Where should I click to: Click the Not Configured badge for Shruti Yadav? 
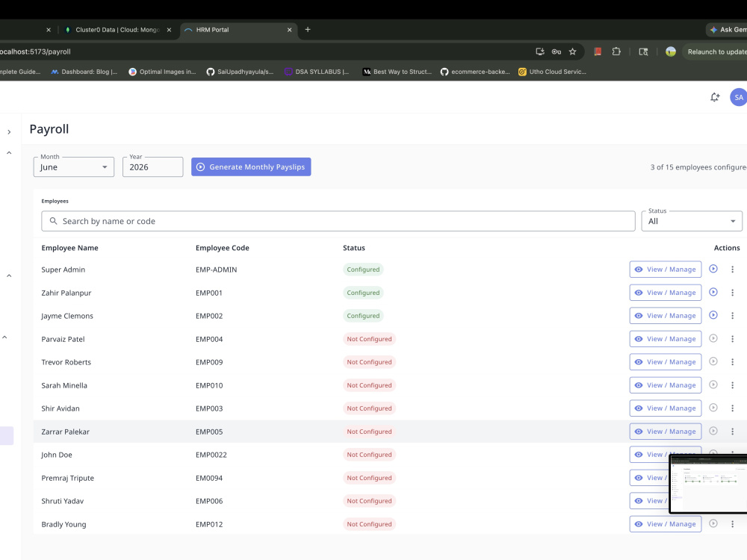[x=369, y=501]
